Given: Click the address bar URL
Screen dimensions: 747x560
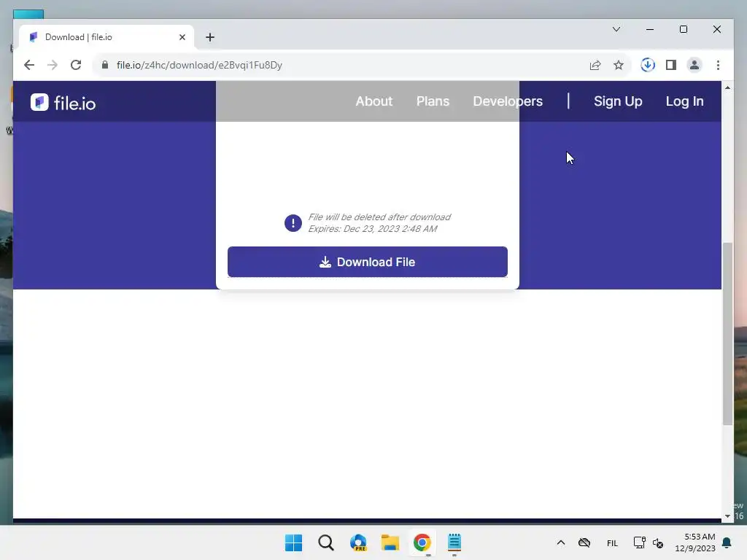Looking at the screenshot, I should pos(199,65).
